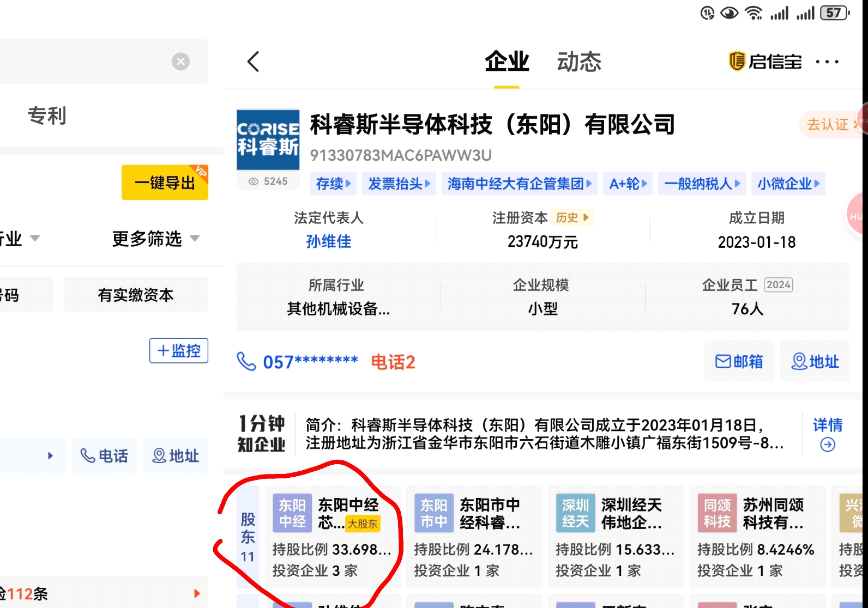
Task: Expand the 行业 filter dropdown
Action: (x=20, y=239)
